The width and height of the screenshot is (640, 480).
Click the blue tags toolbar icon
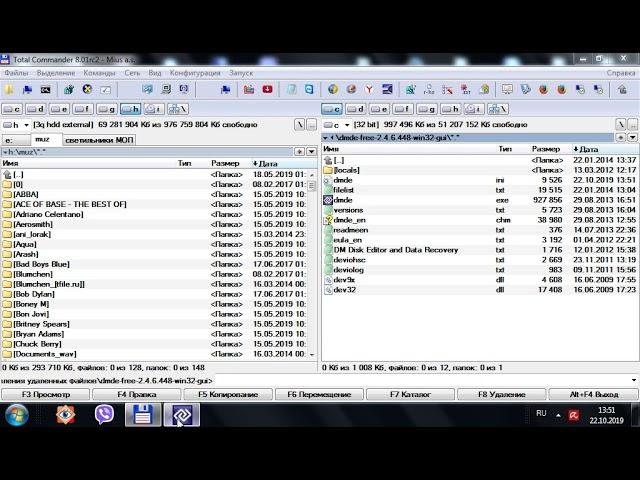click(x=525, y=89)
